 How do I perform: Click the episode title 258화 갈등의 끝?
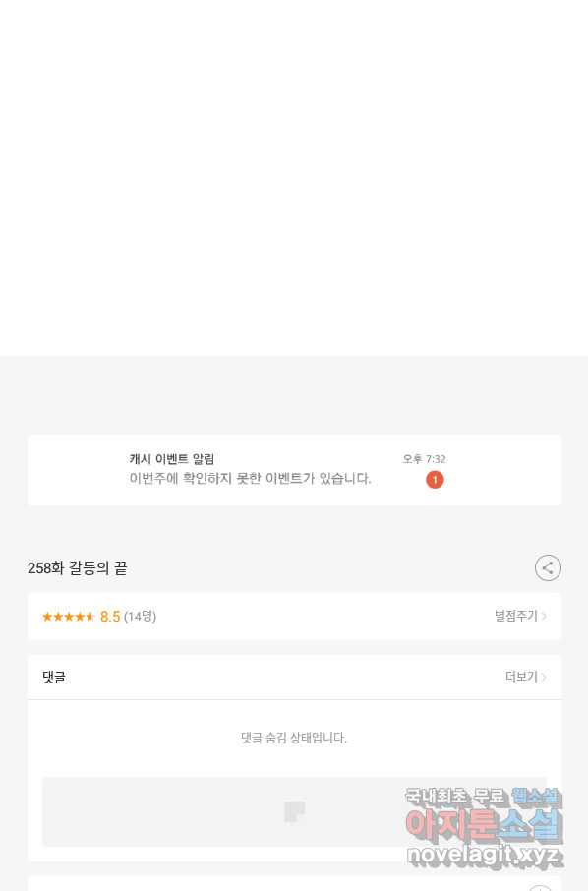tap(78, 568)
